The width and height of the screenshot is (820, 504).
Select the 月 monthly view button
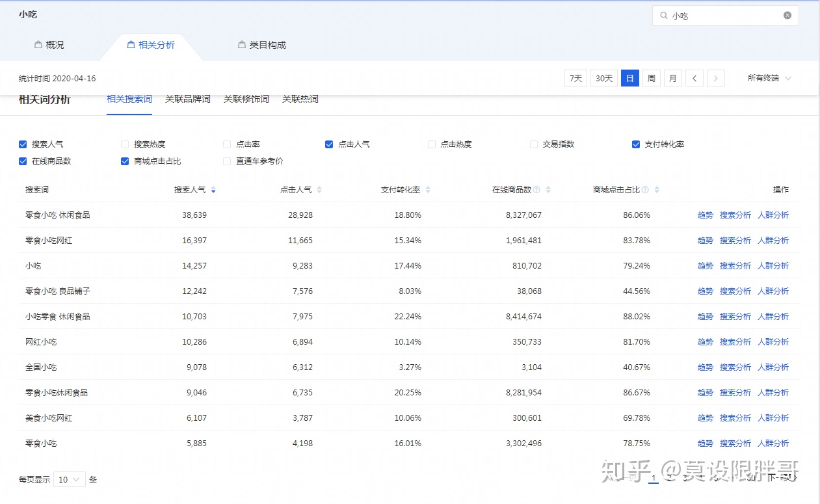pyautogui.click(x=672, y=77)
